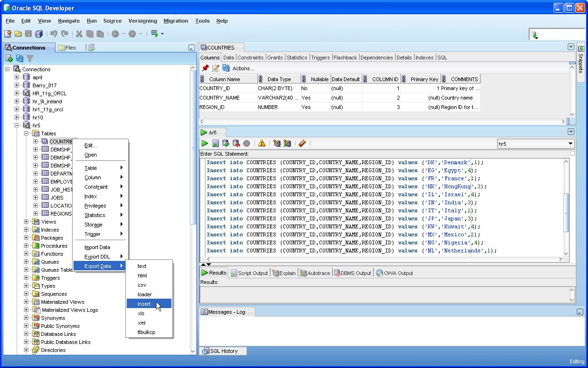Image resolution: width=588 pixels, height=368 pixels.
Task: Add a new connection with the plus icon
Action: [x=9, y=58]
